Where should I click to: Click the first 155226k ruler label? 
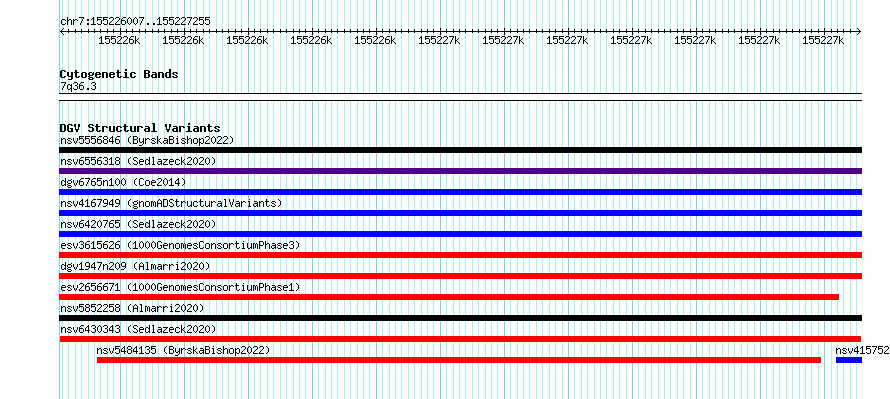pyautogui.click(x=119, y=41)
